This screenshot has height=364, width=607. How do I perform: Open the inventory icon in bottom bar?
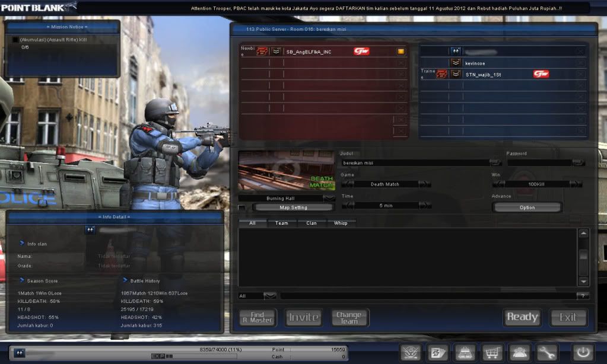(x=465, y=352)
